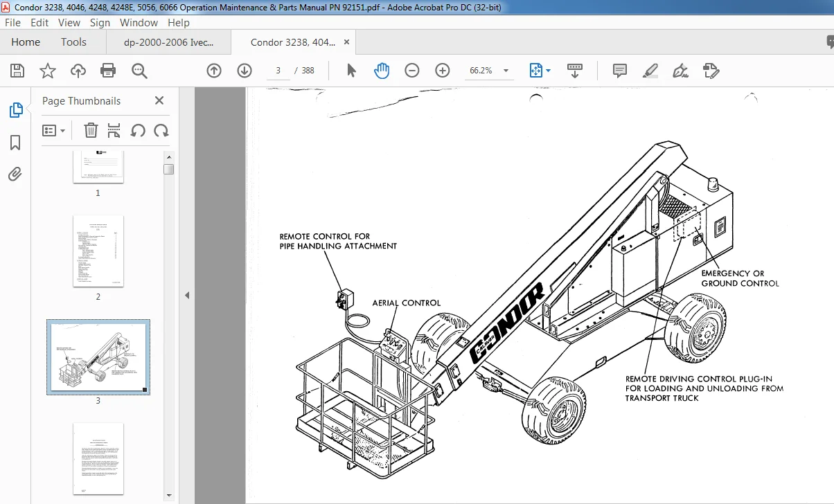Open the Help menu
This screenshot has width=834, height=504.
[x=179, y=22]
